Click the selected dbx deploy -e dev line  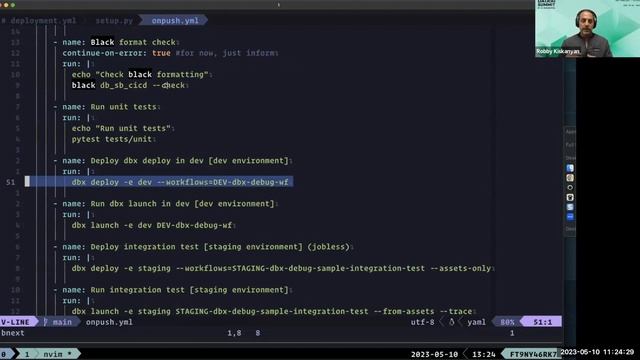click(x=180, y=182)
